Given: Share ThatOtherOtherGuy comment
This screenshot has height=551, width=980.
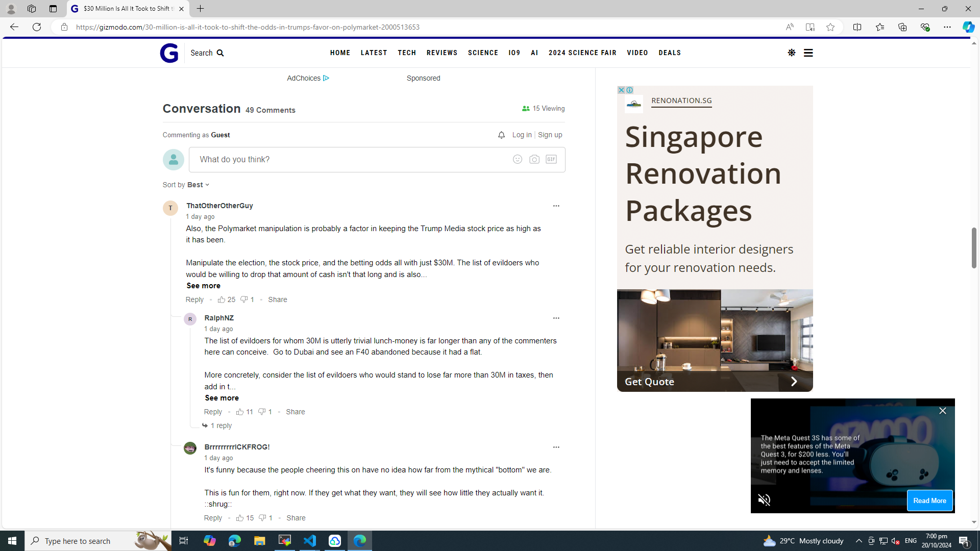Looking at the screenshot, I should [277, 299].
